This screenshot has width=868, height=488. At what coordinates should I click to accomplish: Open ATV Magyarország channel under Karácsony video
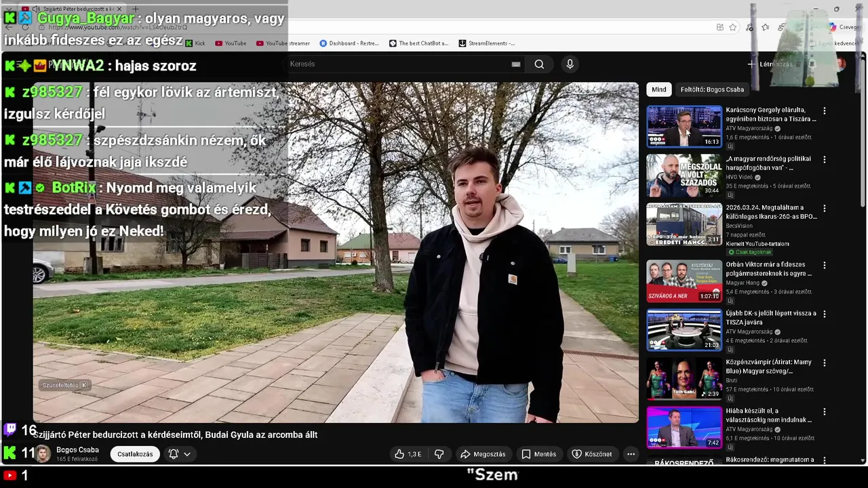pyautogui.click(x=749, y=128)
